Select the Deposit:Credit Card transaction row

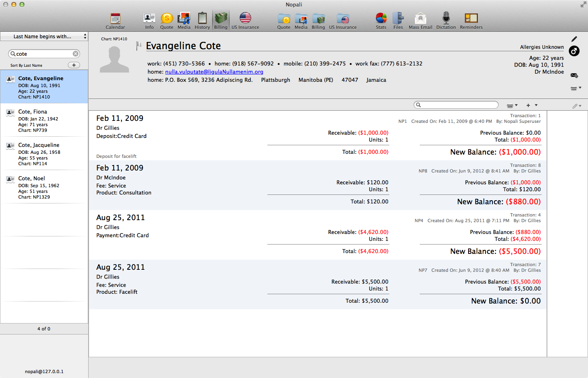pos(318,135)
